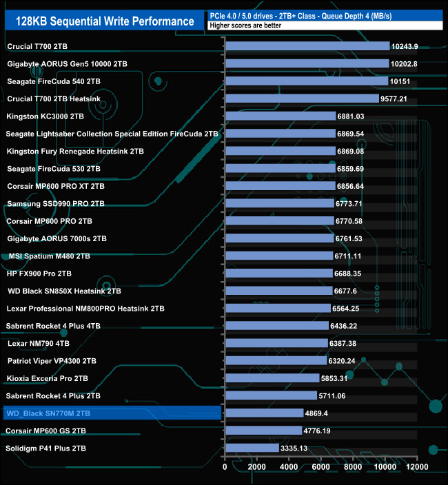Click the 6436.22 value
Screen dimensions: 448x485
pos(343,326)
